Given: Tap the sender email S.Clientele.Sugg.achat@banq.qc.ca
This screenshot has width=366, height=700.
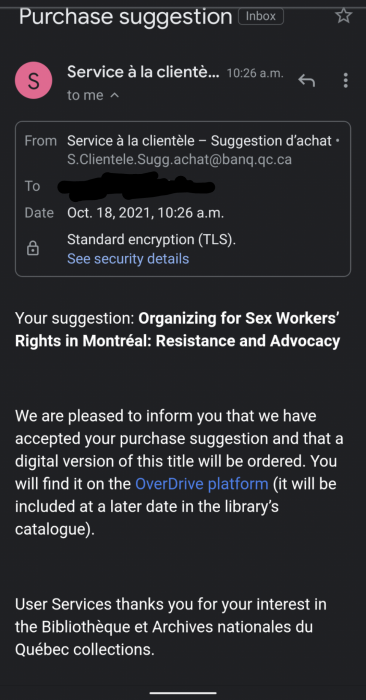Looking at the screenshot, I should 179,159.
